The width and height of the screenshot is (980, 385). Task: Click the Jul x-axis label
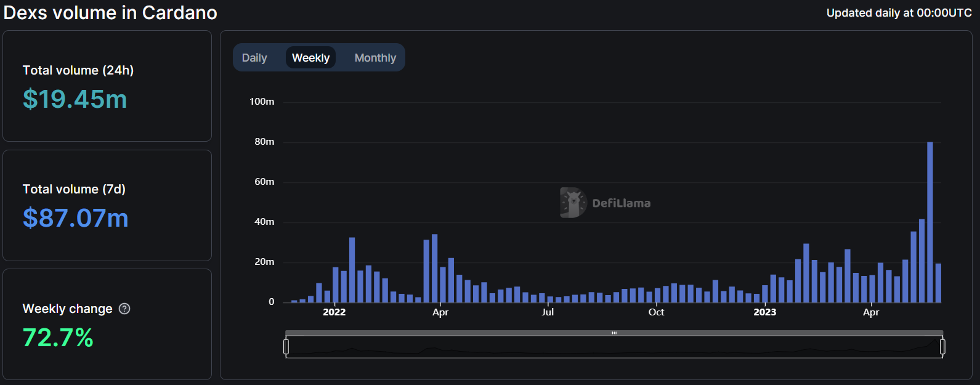tap(548, 312)
